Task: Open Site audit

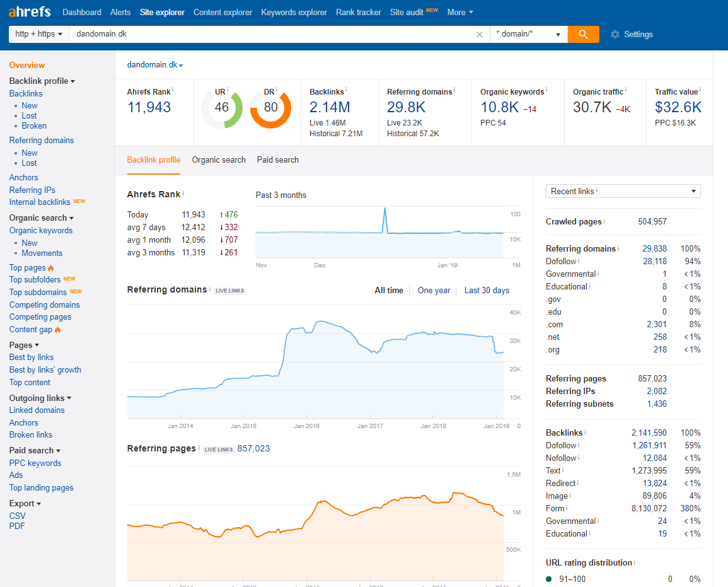Action: 407,13
